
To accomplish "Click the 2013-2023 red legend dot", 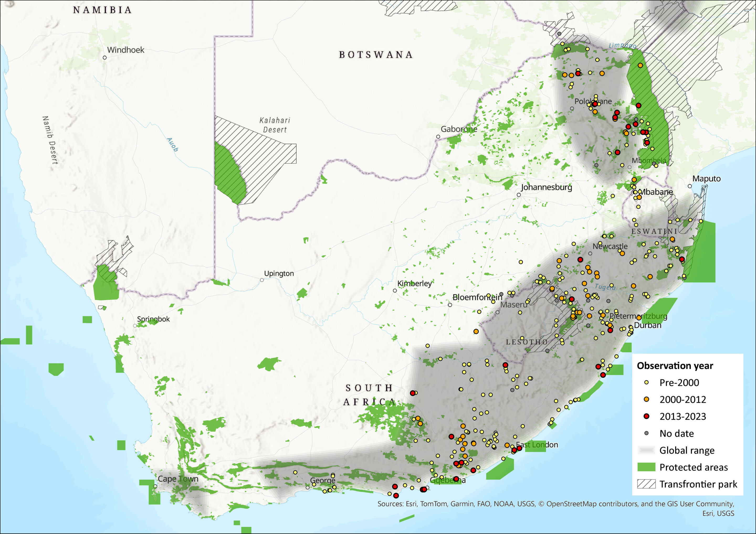I will [x=646, y=416].
